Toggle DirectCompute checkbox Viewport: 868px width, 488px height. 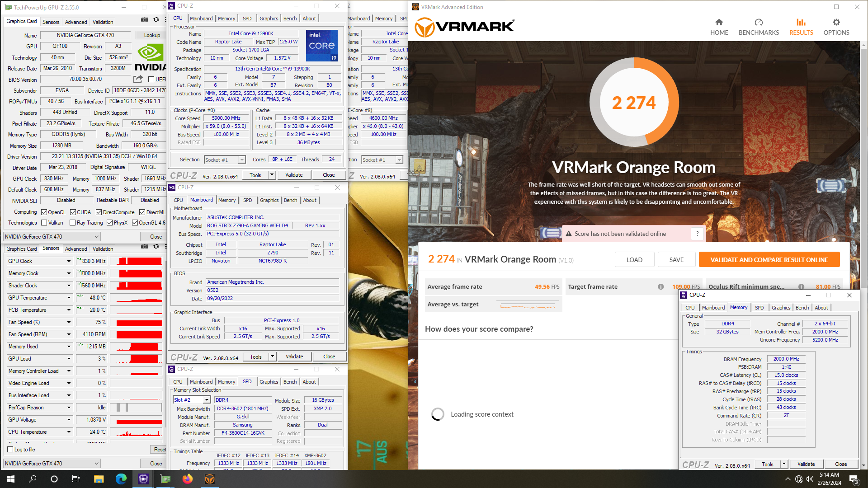(99, 212)
